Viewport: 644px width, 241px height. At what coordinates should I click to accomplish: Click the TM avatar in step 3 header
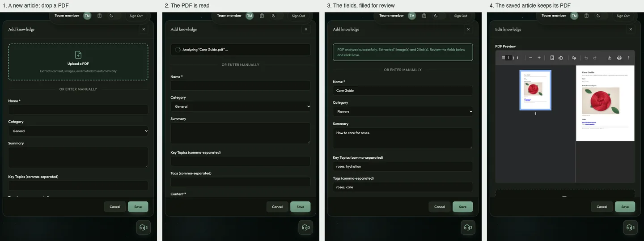tap(412, 16)
